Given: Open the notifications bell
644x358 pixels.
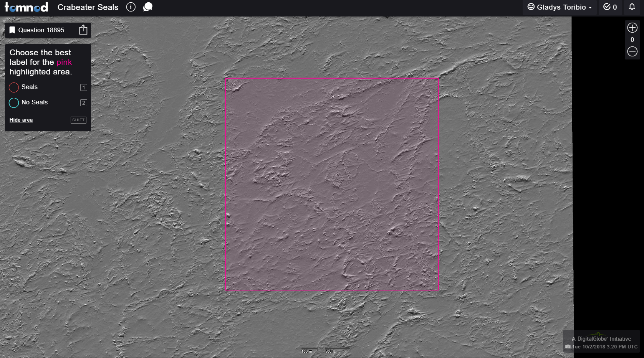Looking at the screenshot, I should pos(632,7).
